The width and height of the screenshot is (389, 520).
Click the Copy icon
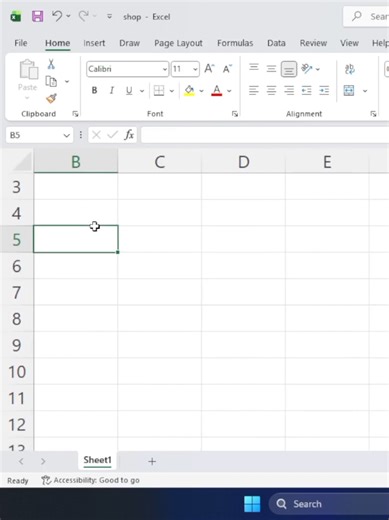tap(51, 81)
